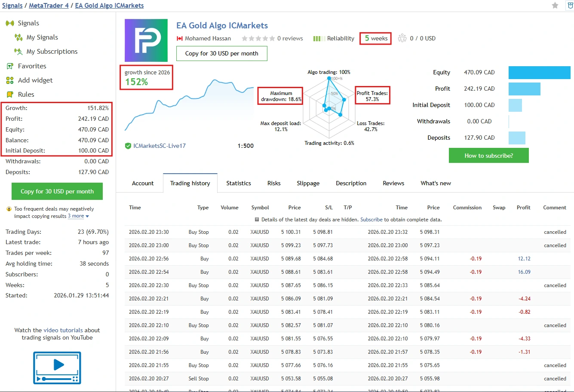Switch to the Statistics tab
Viewport: 574px width, 392px height.
point(239,183)
